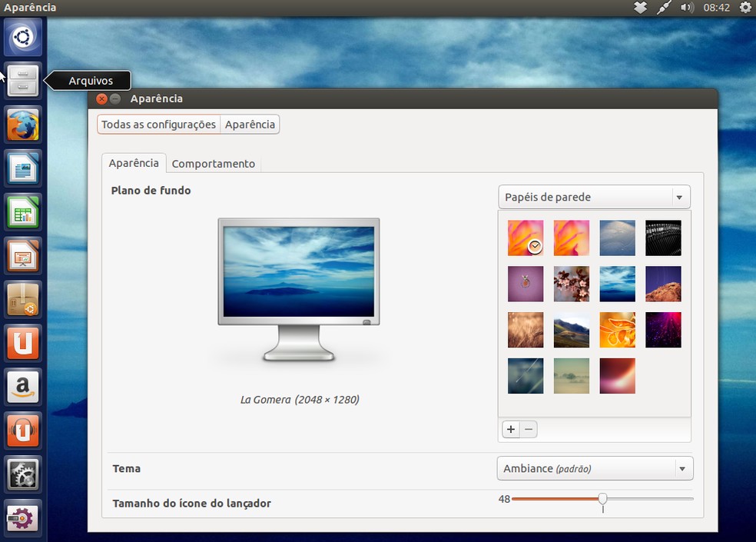This screenshot has height=542, width=756.
Task: Open Firefox from the launcher
Action: (x=22, y=125)
